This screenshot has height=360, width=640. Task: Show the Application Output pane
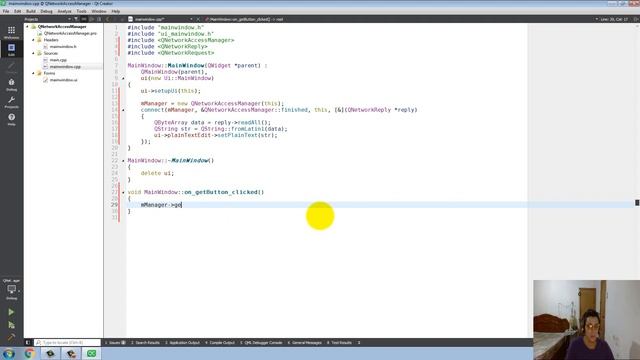pyautogui.click(x=182, y=343)
